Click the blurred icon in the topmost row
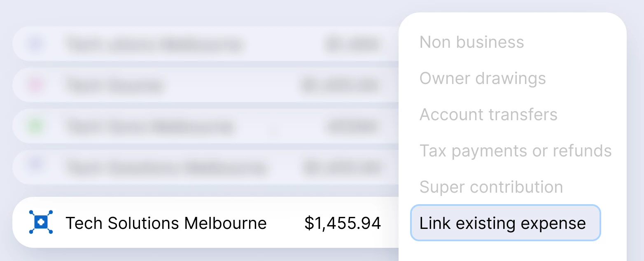Screen dimensions: 644x261 [x=35, y=44]
